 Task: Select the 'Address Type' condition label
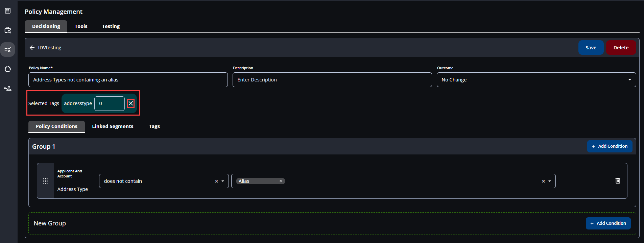click(73, 189)
